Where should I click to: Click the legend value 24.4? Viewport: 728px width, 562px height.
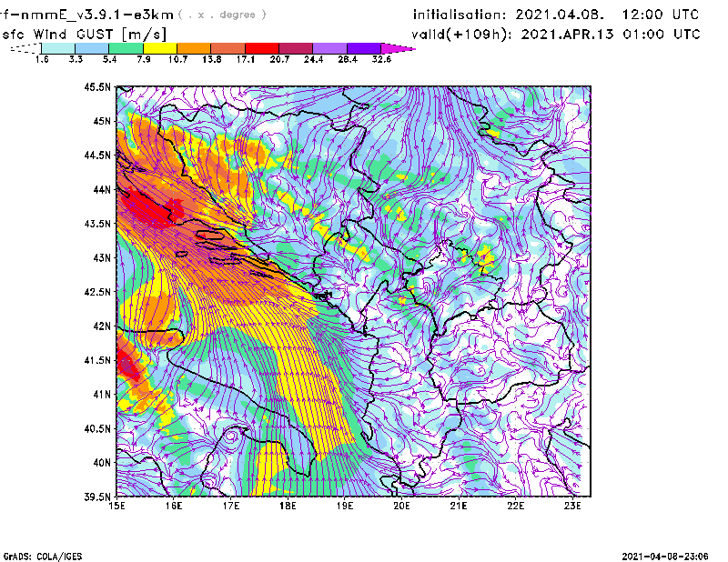[313, 59]
